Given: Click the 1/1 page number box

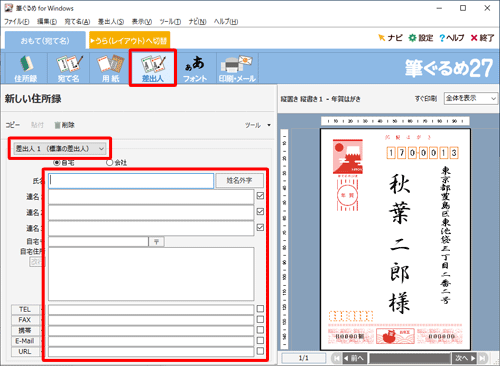Looking at the screenshot, I should pyautogui.click(x=304, y=358).
